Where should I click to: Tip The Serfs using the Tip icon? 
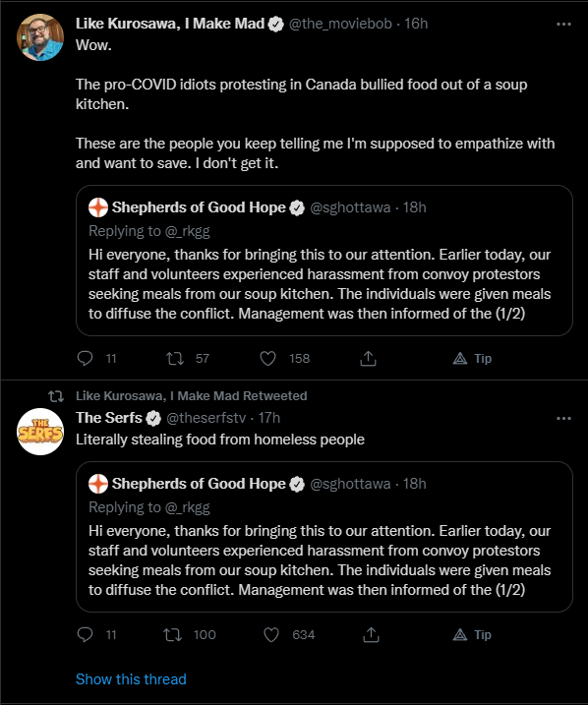[472, 634]
